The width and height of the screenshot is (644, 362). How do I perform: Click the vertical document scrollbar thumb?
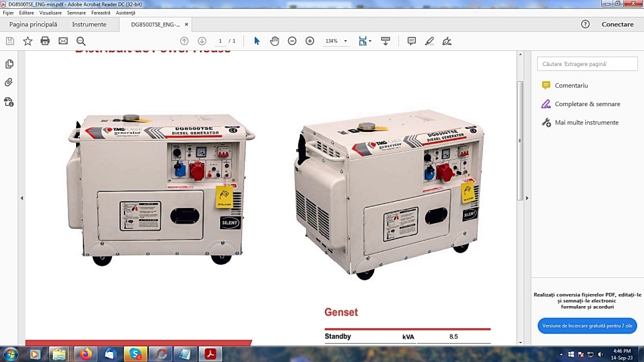pyautogui.click(x=520, y=140)
